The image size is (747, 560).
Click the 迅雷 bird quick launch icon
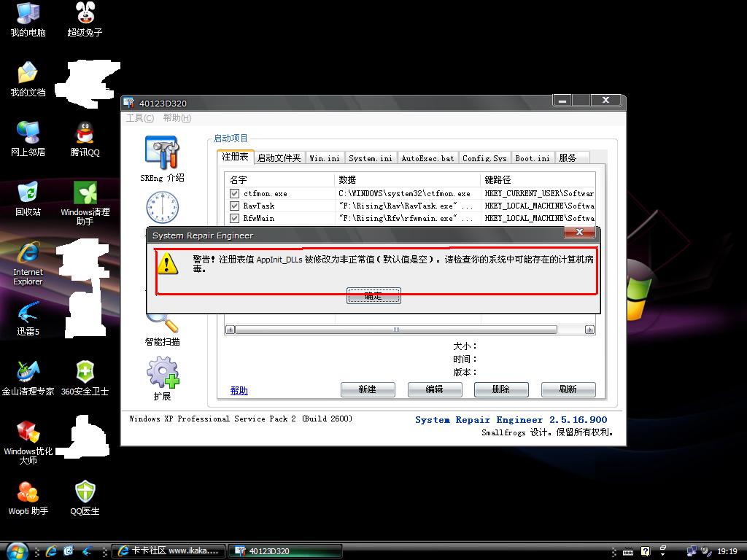(88, 551)
